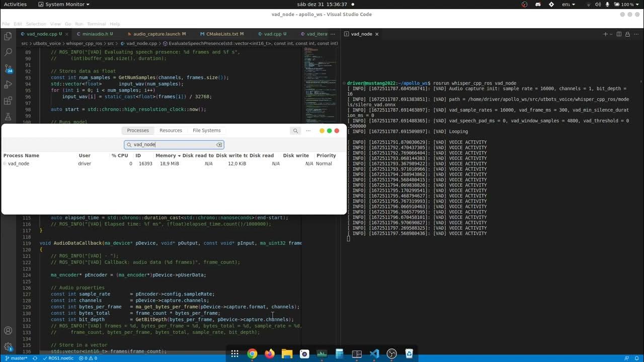Open the Trash from the dock
Image resolution: width=644 pixels, height=362 pixels.
point(409,354)
